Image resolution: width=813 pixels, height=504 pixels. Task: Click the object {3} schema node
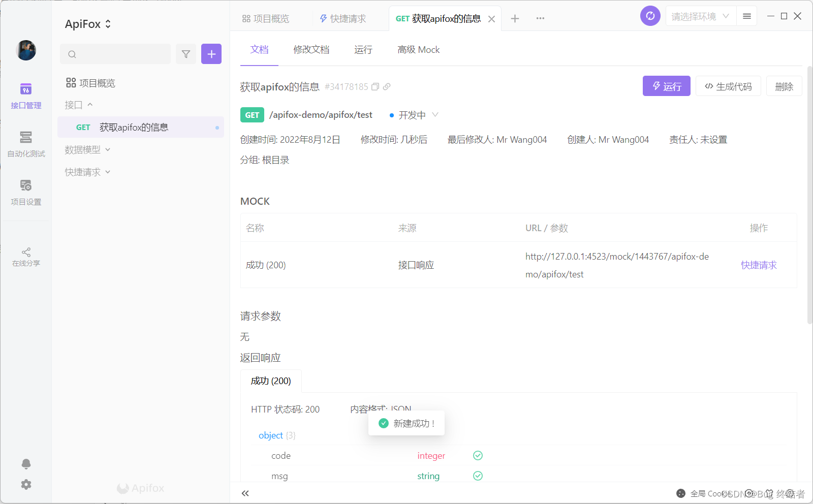(277, 435)
